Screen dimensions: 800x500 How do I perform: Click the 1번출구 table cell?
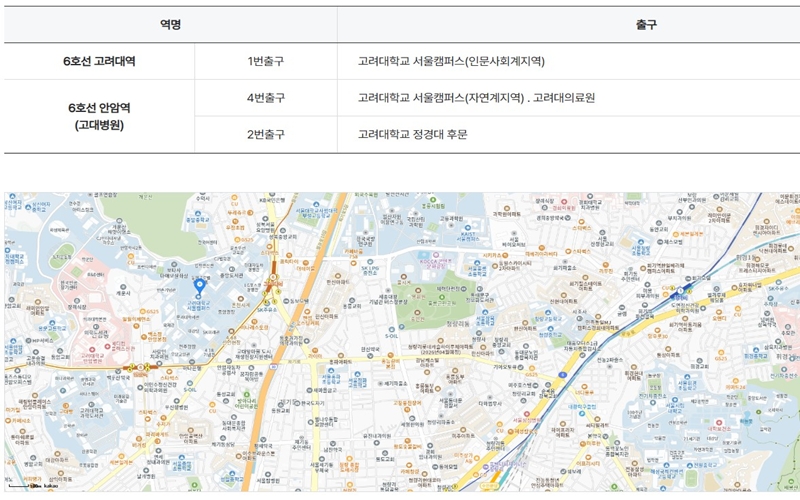(x=266, y=61)
